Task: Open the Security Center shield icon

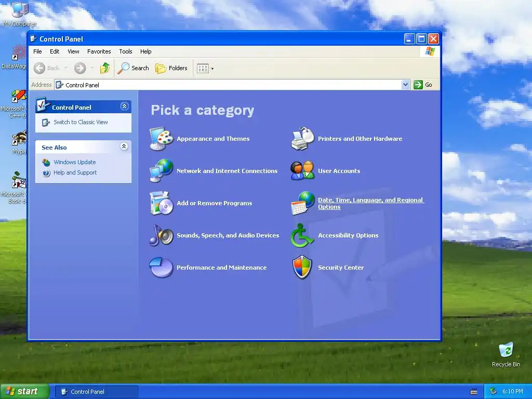Action: click(303, 268)
